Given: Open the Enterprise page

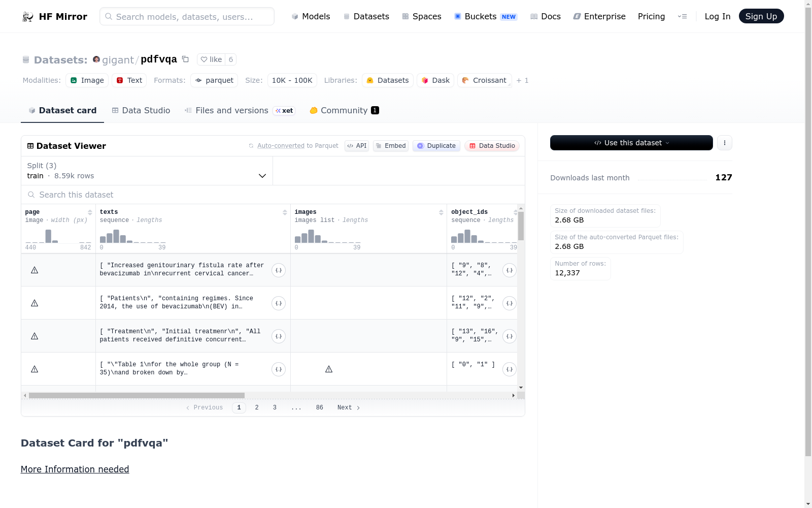Looking at the screenshot, I should pos(599,16).
